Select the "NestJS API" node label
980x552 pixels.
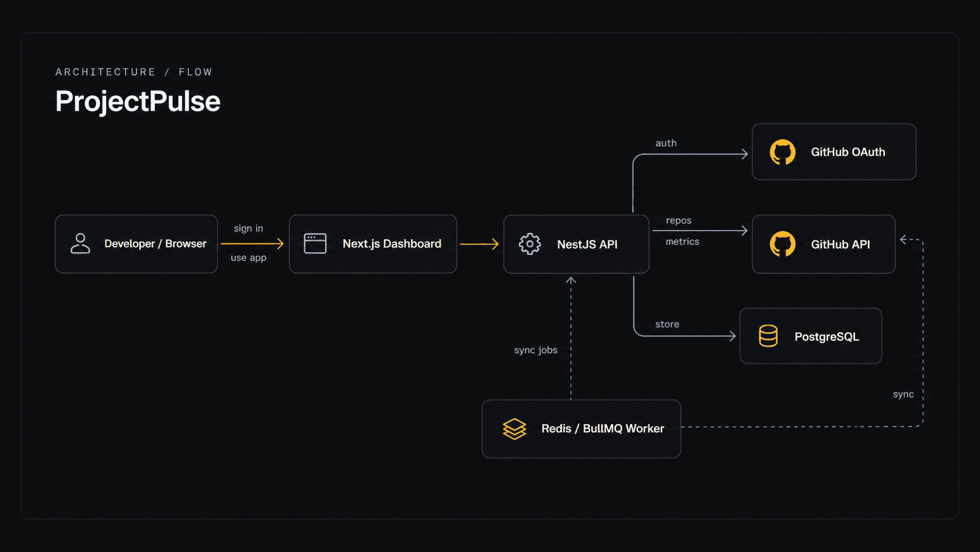(587, 244)
